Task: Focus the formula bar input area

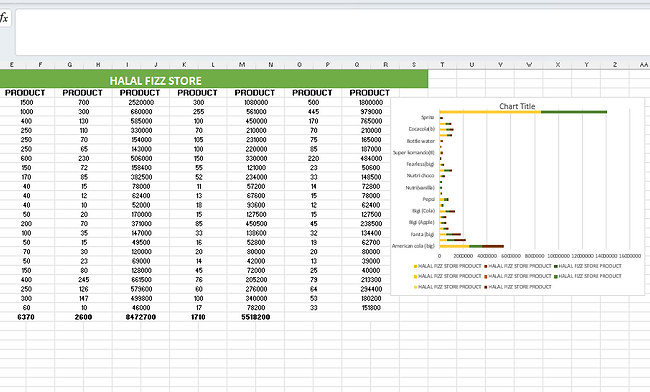Action: (x=332, y=33)
